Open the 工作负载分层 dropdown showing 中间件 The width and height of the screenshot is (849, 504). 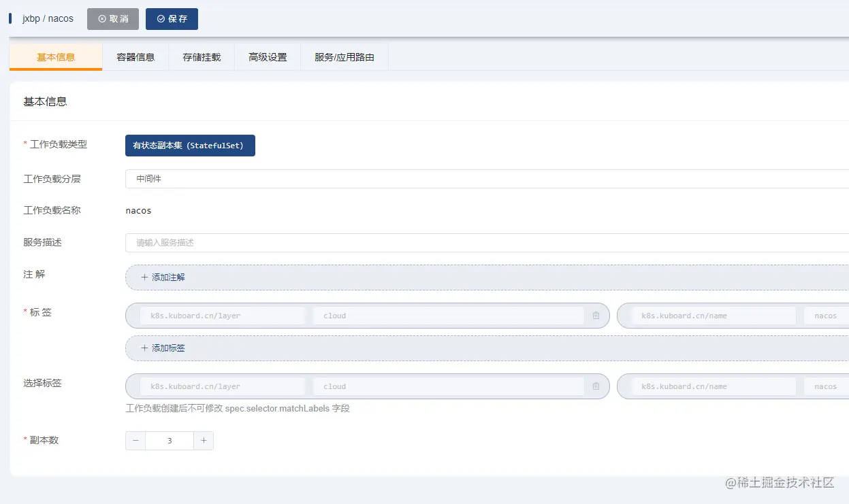coord(487,179)
